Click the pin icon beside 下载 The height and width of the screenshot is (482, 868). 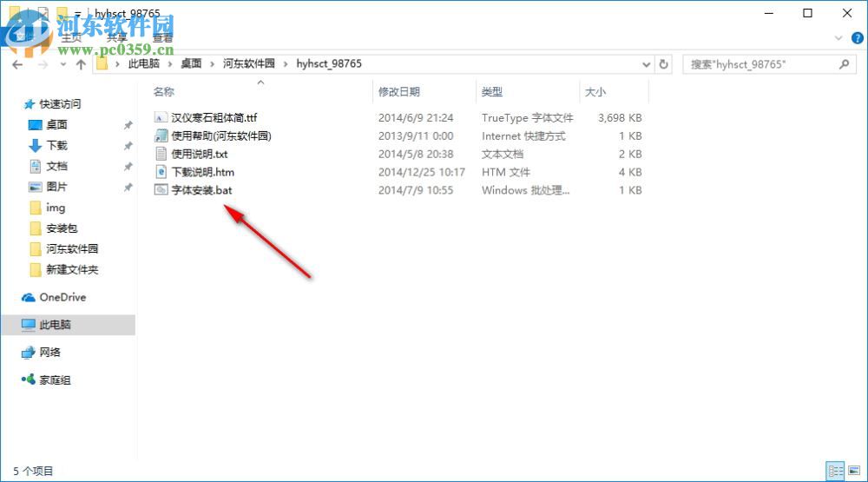(128, 146)
